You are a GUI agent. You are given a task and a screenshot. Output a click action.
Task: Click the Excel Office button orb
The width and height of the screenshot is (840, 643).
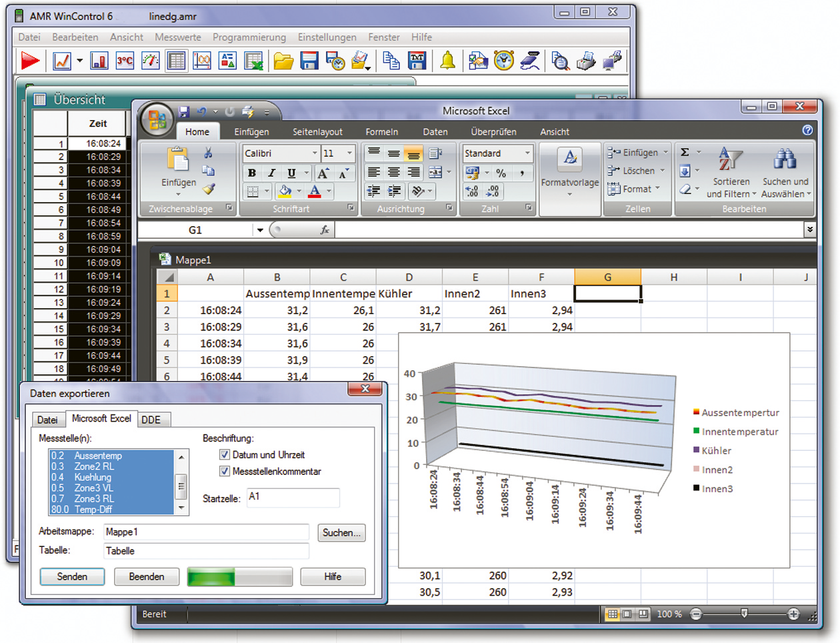click(157, 119)
